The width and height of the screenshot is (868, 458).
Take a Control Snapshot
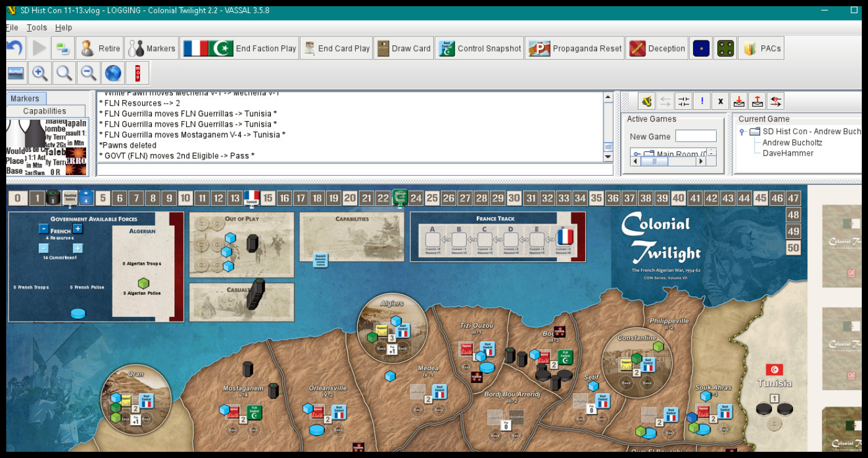tap(479, 48)
